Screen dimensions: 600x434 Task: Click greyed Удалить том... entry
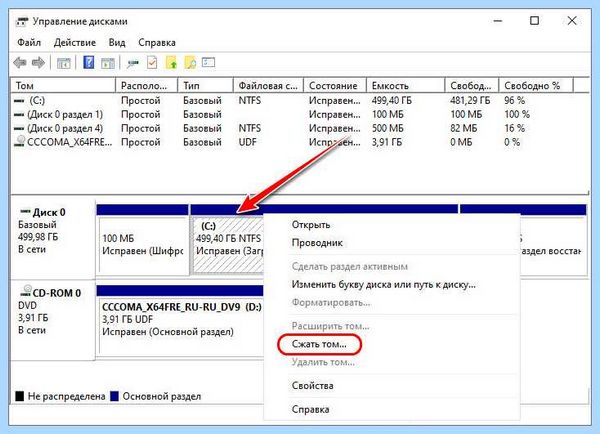(391, 362)
